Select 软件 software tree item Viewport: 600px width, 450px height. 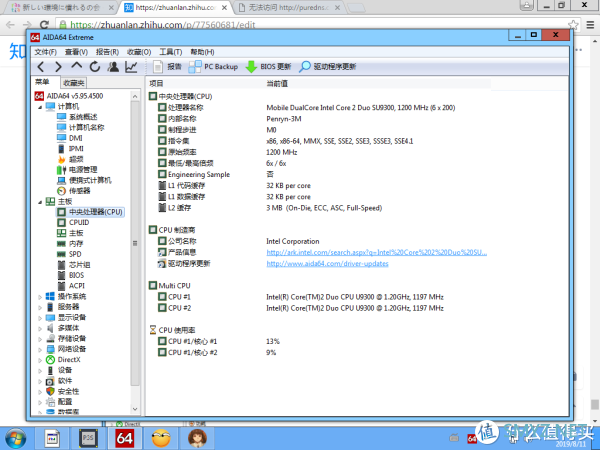(x=59, y=381)
